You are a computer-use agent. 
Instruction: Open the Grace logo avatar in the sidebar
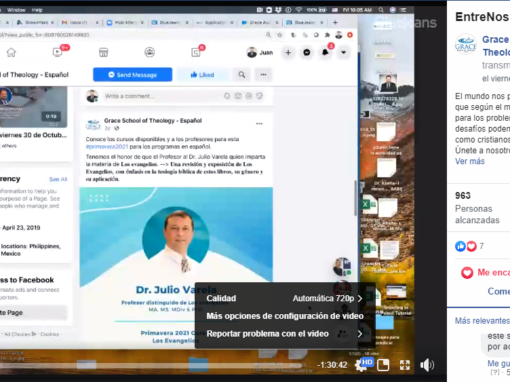[x=466, y=44]
